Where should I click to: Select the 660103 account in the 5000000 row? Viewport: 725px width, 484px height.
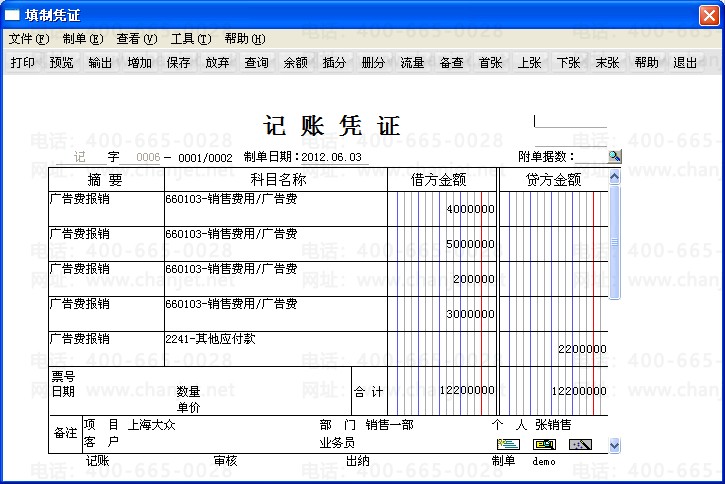(x=276, y=244)
